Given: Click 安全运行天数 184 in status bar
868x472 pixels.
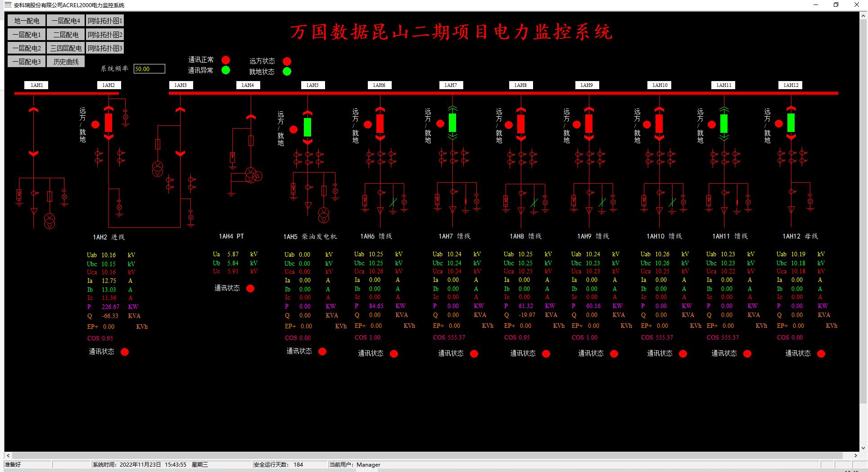Looking at the screenshot, I should [x=278, y=465].
